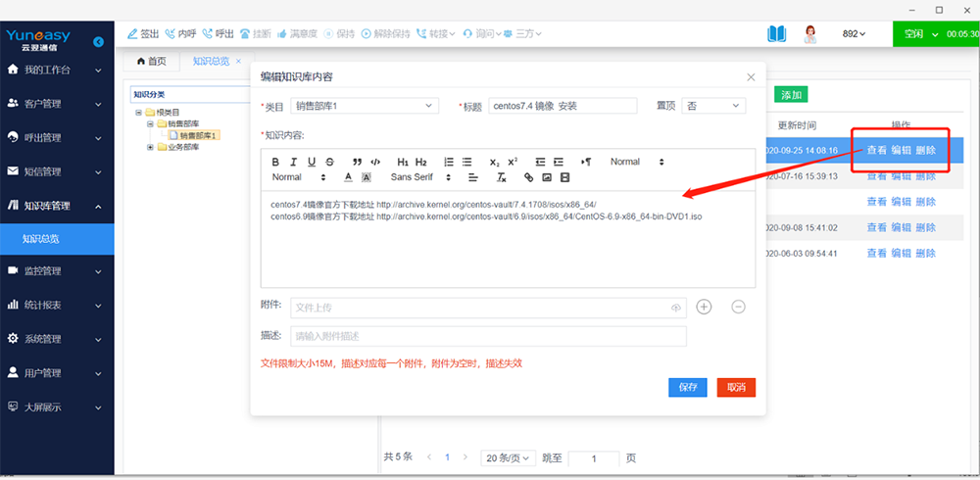Switch to the 首页 tab
Viewport: 980px width, 480px height.
coord(151,62)
